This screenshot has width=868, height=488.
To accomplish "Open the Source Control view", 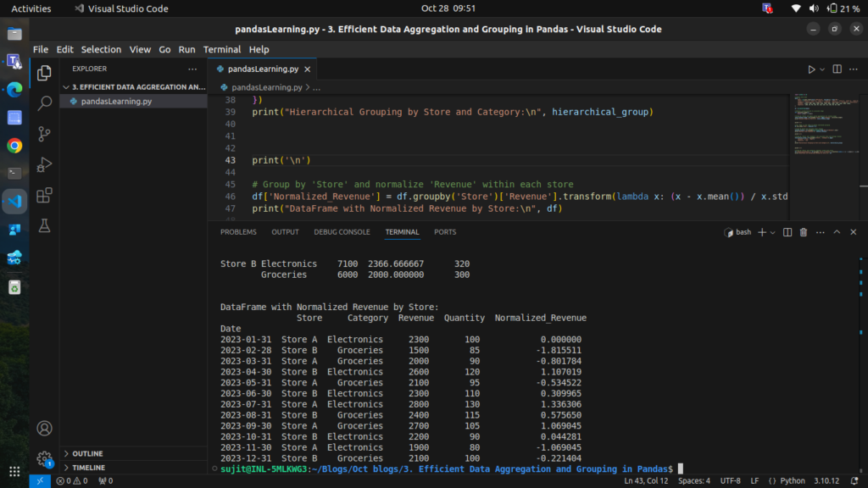I will 45,134.
